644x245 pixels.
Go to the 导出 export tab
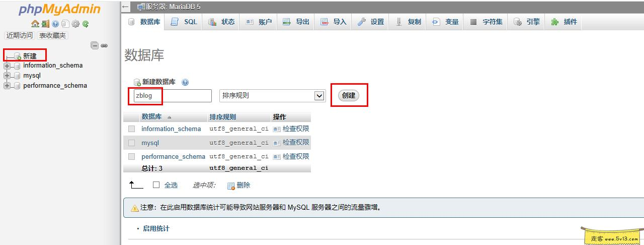coord(296,22)
